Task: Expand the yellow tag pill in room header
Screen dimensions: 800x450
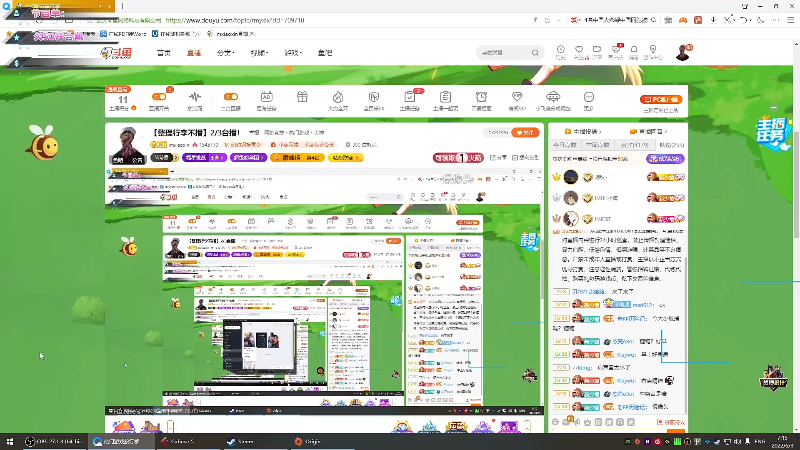Action: click(x=345, y=158)
